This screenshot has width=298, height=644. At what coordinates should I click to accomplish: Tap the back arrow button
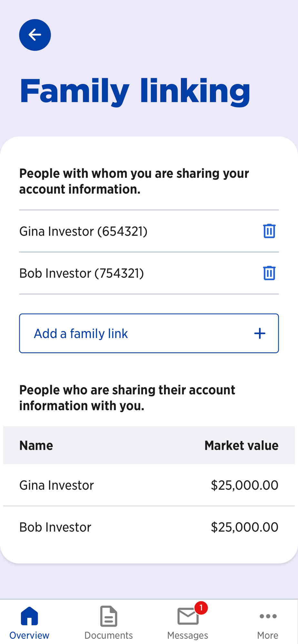(35, 35)
